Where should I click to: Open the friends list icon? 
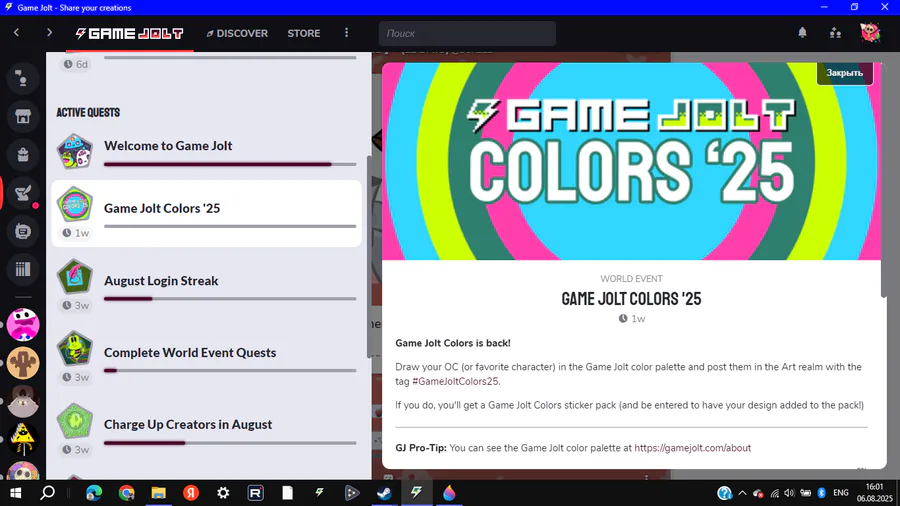pyautogui.click(x=835, y=33)
